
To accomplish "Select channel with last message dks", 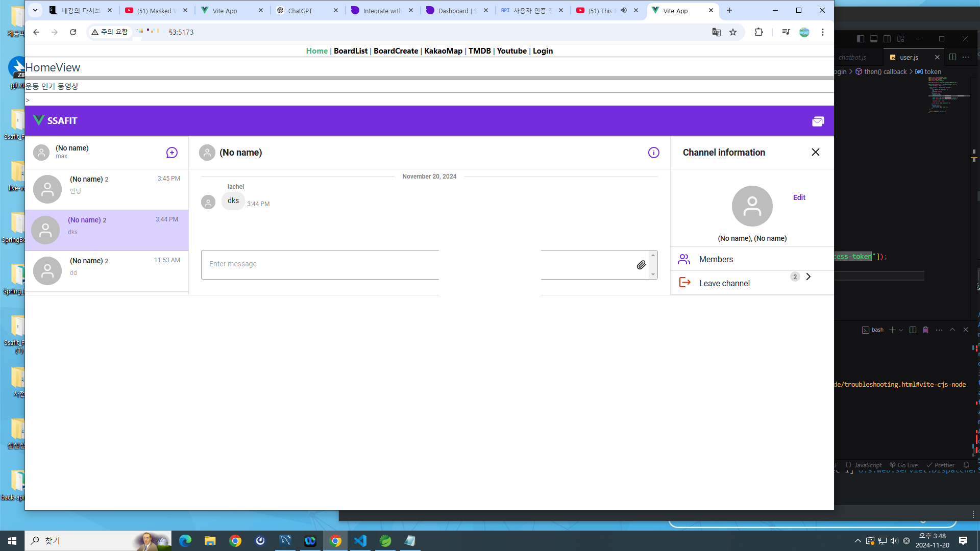I will 107,230.
